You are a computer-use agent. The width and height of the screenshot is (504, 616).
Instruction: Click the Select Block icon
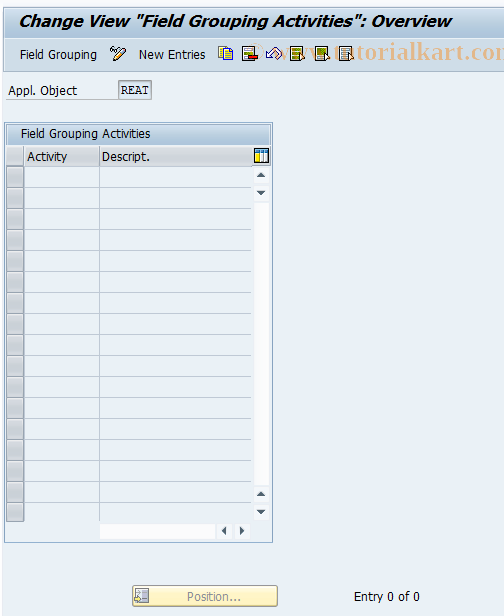tap(322, 54)
